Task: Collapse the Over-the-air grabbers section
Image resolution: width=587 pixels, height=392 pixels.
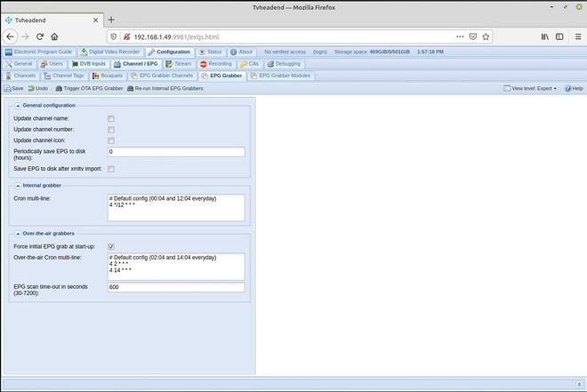Action: [x=18, y=234]
